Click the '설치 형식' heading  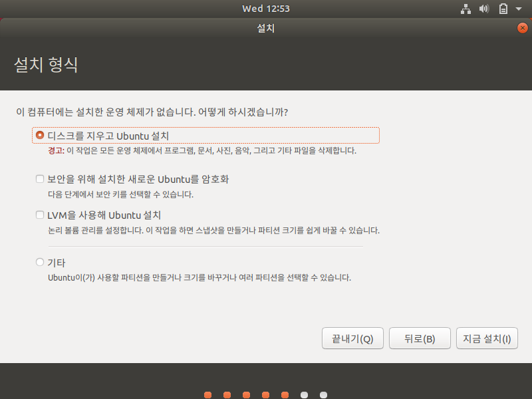[x=46, y=65]
